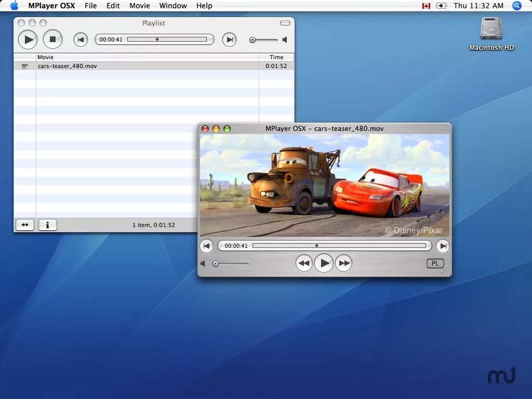The image size is (532, 399).
Task: Open the Apple menu
Action: [x=14, y=6]
